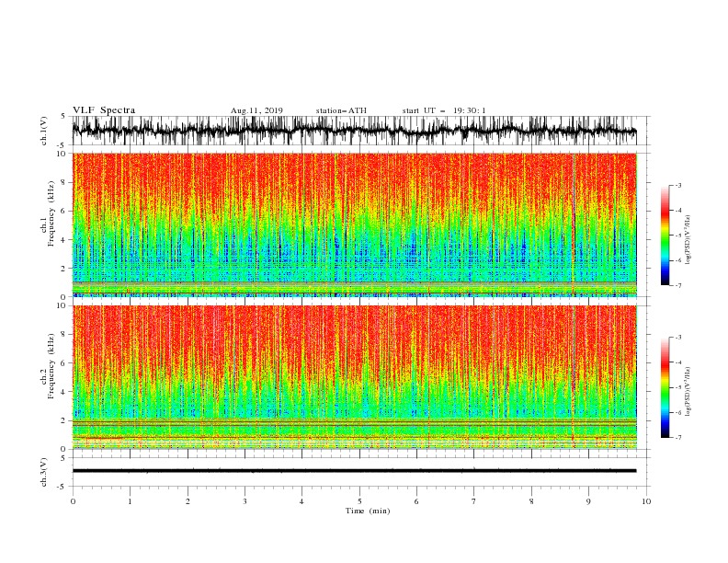Click the upper PSD color scale bar
This screenshot has height=563, width=728.
coord(665,236)
